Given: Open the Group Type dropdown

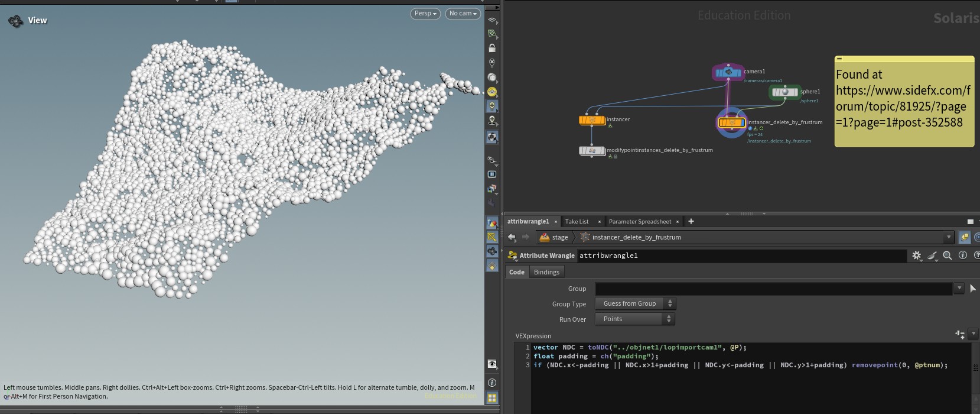Looking at the screenshot, I should pos(635,303).
